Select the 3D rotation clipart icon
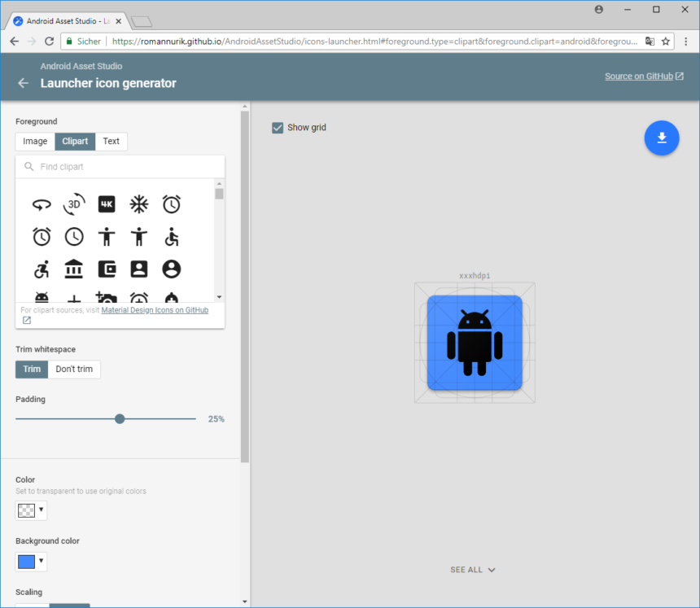700x608 pixels. pos(74,204)
